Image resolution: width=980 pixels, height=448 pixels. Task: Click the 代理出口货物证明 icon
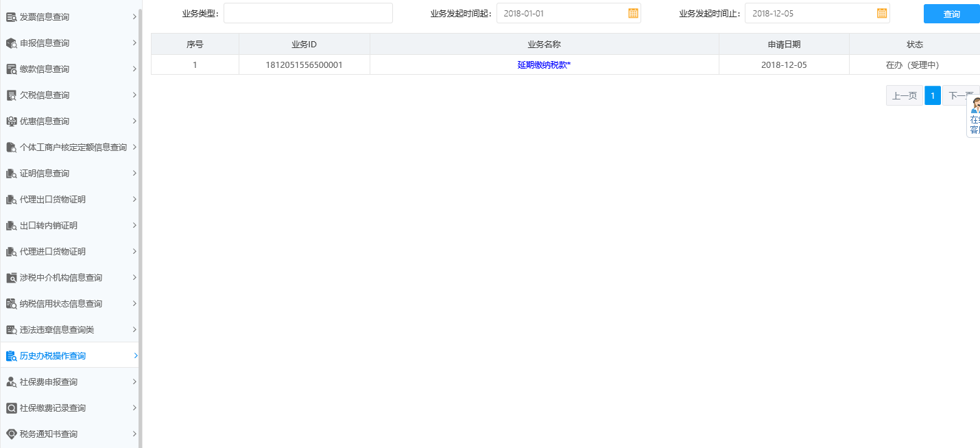pyautogui.click(x=11, y=199)
